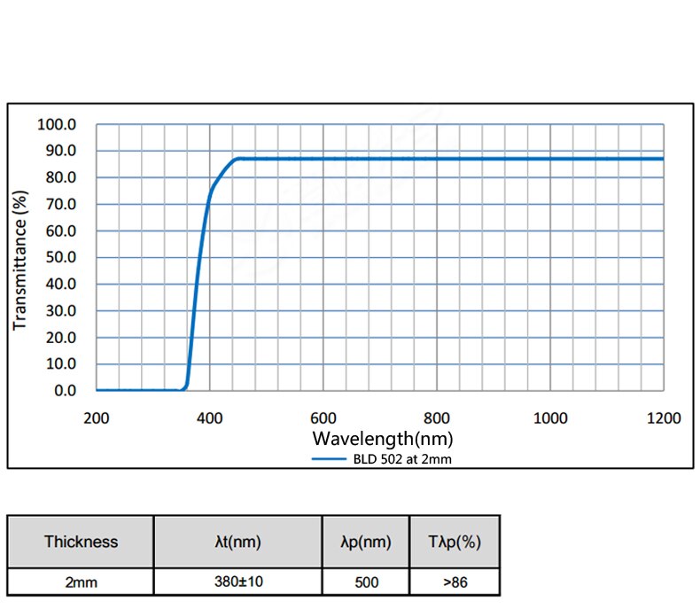The width and height of the screenshot is (700, 609).
Task: Select the 500 value table cell
Action: (366, 582)
